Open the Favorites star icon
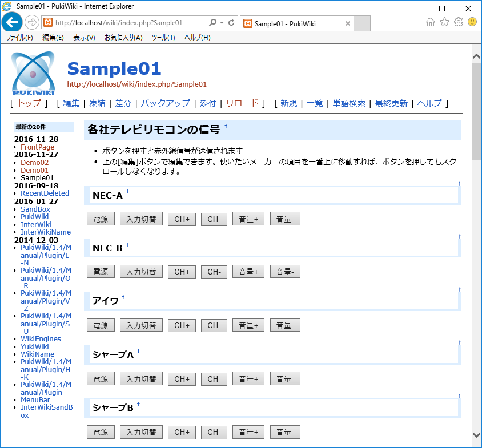 click(444, 22)
